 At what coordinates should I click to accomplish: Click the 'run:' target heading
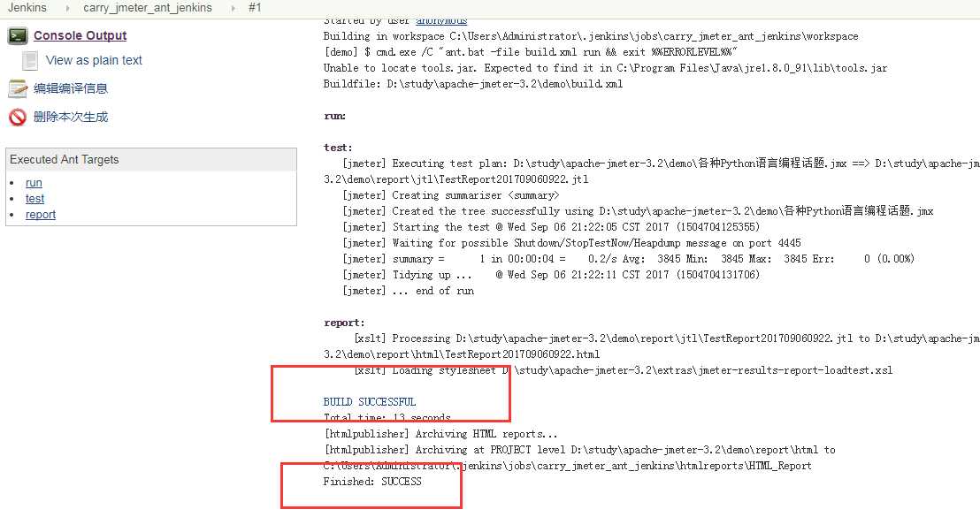point(334,116)
